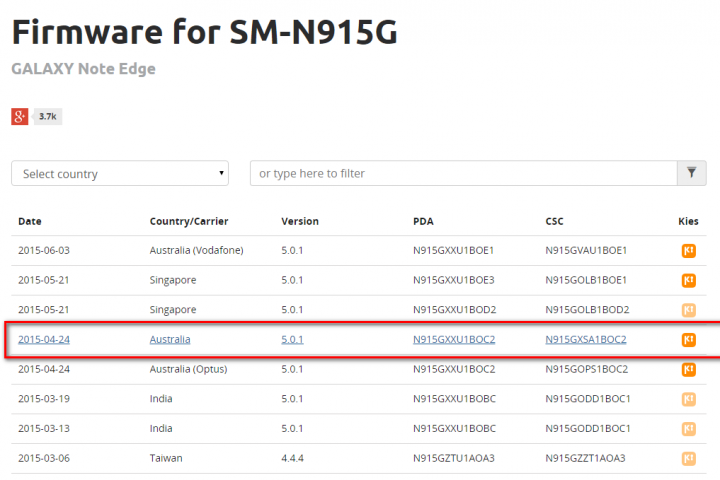
Task: Click Kies icon for Australia (Vodafone) row
Action: coord(688,251)
